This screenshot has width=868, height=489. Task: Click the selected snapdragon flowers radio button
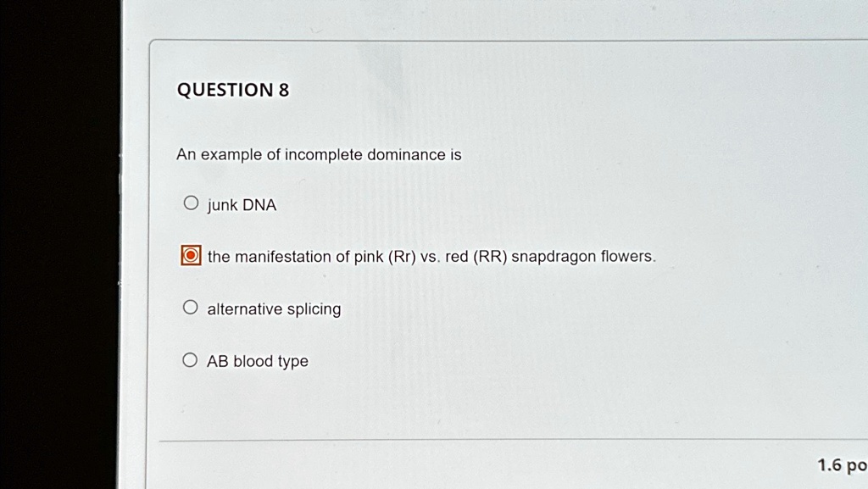(192, 256)
